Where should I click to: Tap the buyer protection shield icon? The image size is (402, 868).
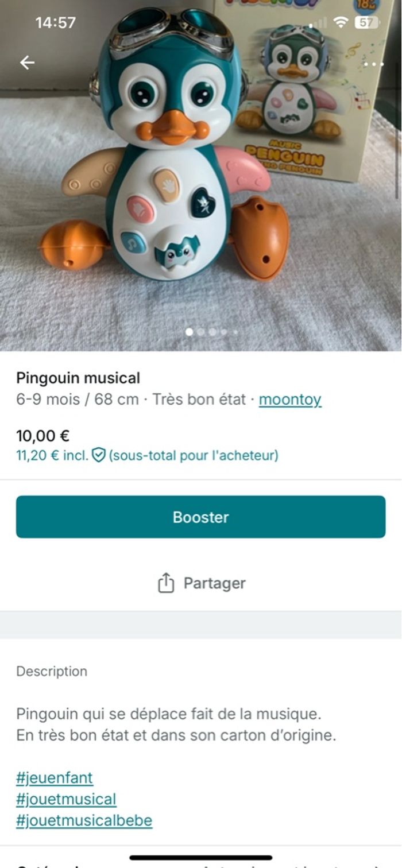click(x=99, y=456)
